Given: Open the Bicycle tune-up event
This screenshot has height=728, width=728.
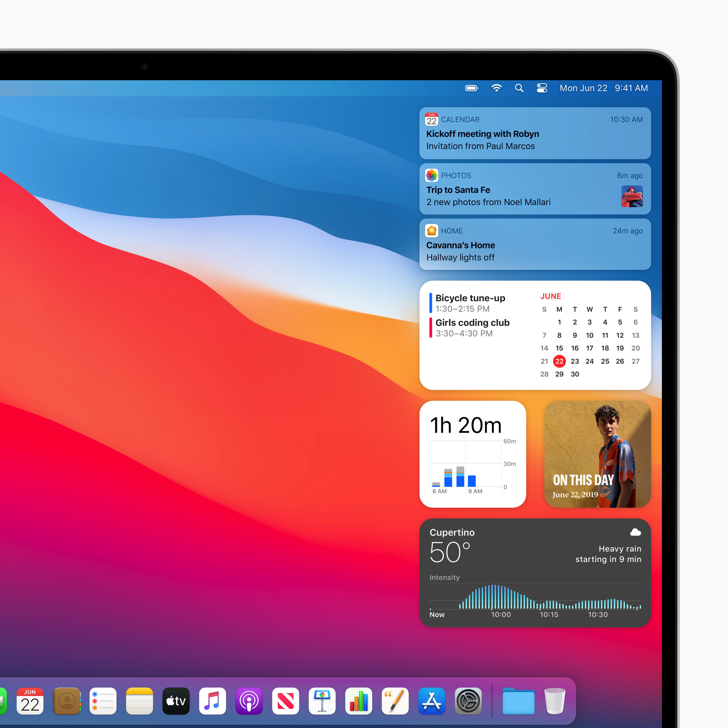Looking at the screenshot, I should [469, 303].
